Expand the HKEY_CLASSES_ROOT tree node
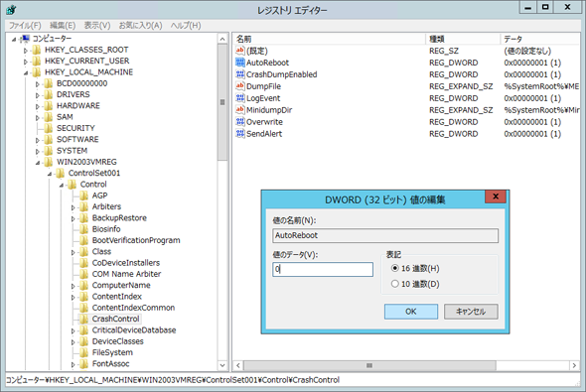This screenshot has height=392, width=586. click(26, 51)
